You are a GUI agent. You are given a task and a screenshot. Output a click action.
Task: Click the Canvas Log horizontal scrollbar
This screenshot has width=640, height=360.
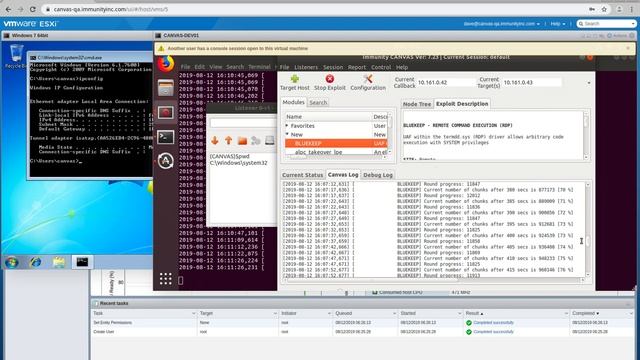432,280
